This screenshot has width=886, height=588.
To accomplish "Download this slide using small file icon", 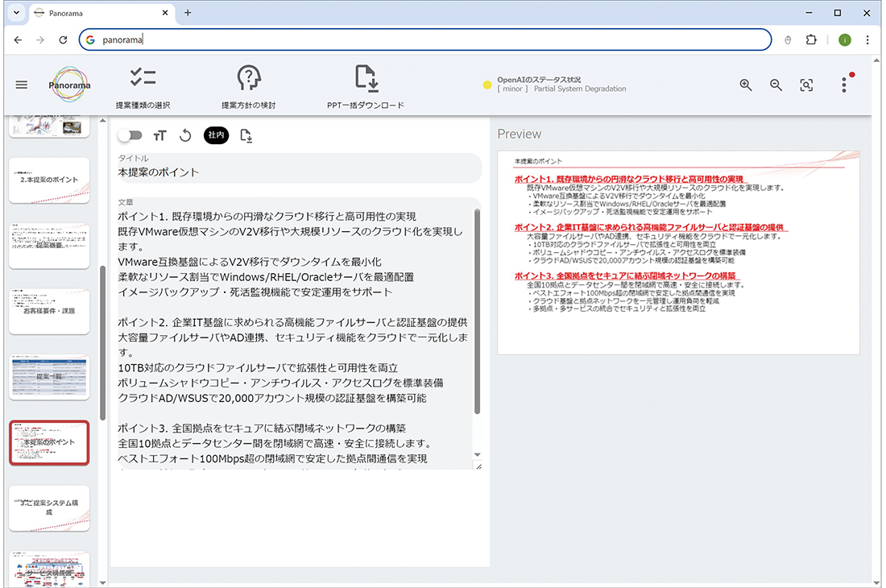I will [246, 136].
